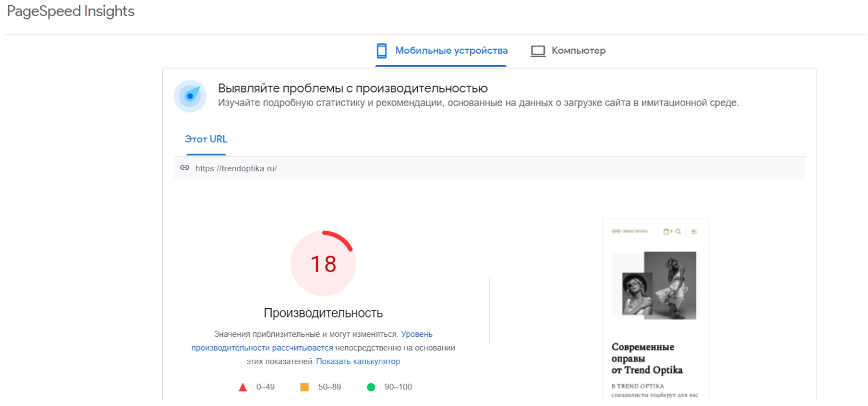Viewport: 868px width, 406px height.
Task: Open the Показать калькулятор link
Action: tap(358, 361)
